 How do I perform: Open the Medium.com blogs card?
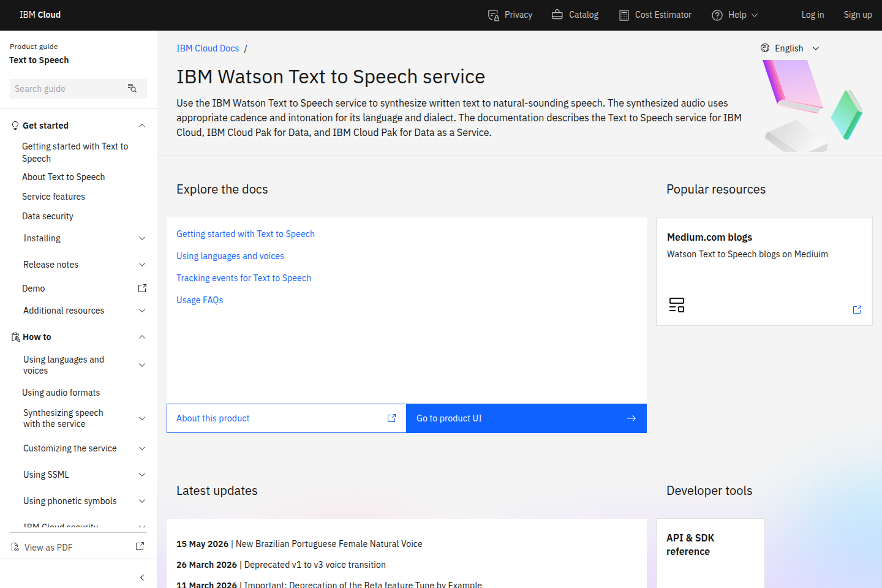(x=764, y=271)
